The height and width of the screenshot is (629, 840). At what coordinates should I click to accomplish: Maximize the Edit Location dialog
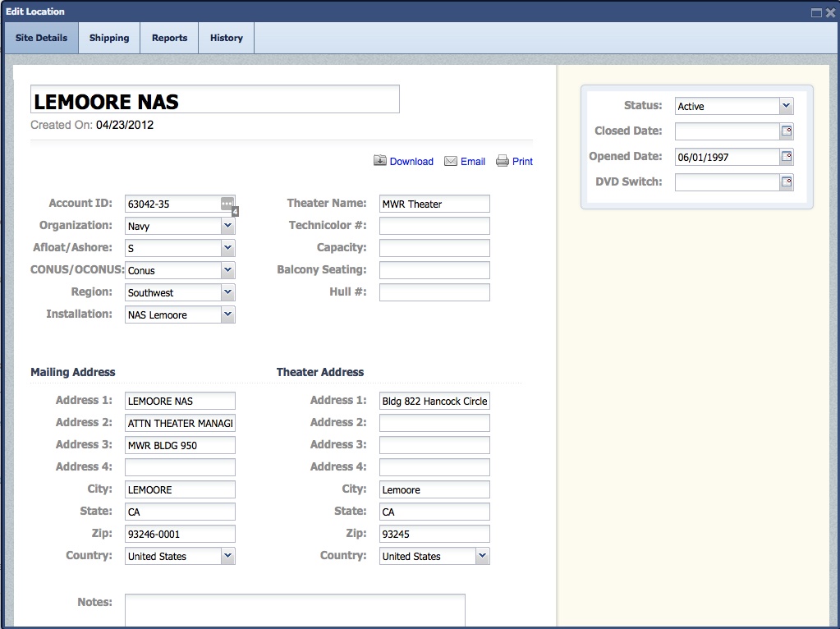(x=816, y=12)
